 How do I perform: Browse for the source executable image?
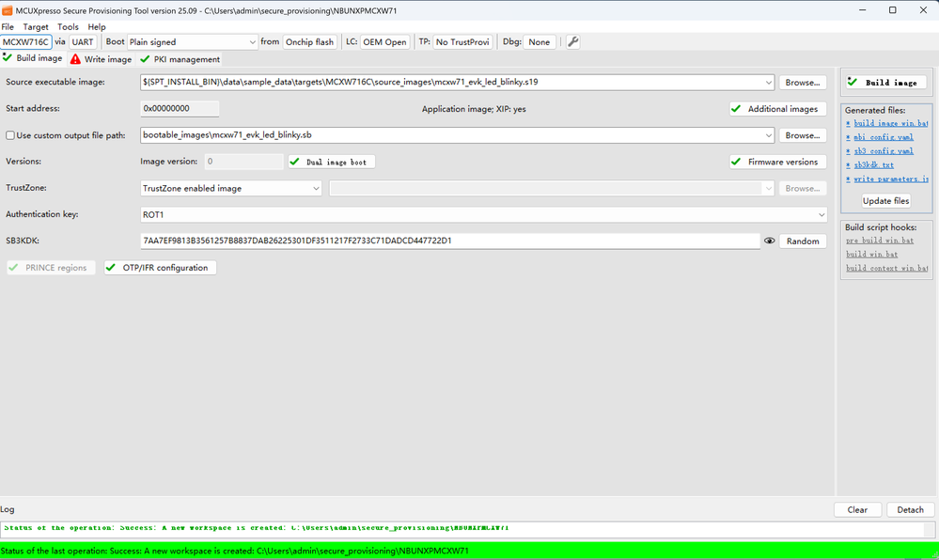(803, 83)
